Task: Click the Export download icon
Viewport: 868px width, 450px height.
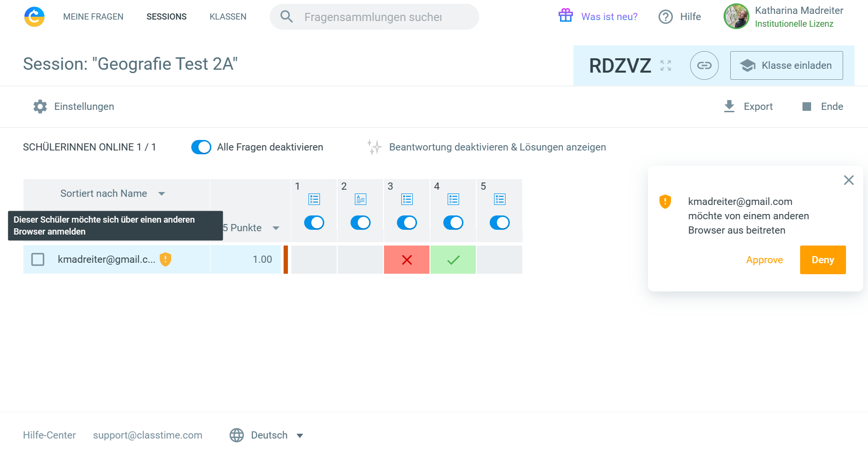Action: click(x=729, y=107)
